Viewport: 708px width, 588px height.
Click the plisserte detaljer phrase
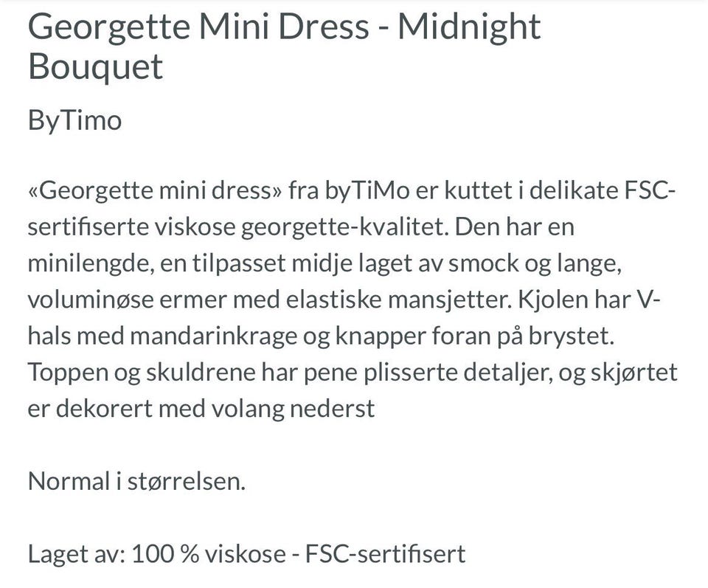point(458,373)
